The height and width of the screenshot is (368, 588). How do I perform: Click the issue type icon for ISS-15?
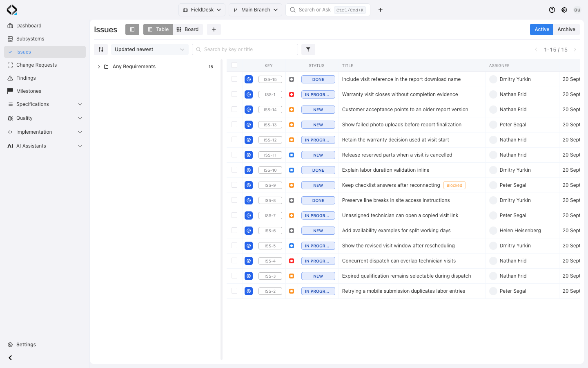click(249, 79)
